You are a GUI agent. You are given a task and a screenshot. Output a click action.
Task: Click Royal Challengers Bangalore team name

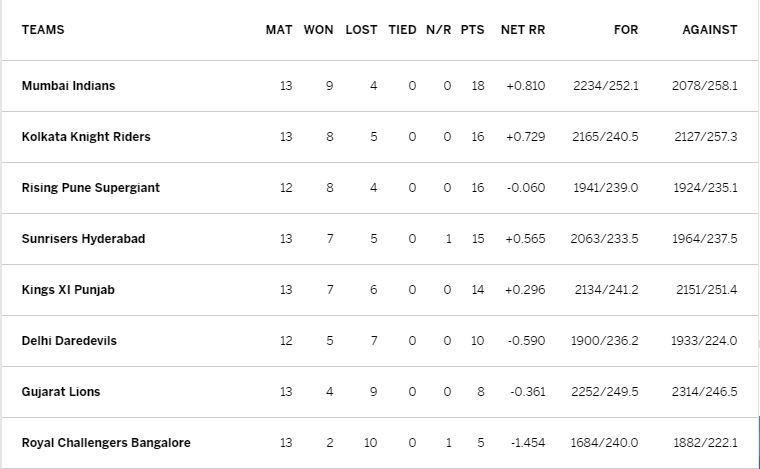(106, 443)
